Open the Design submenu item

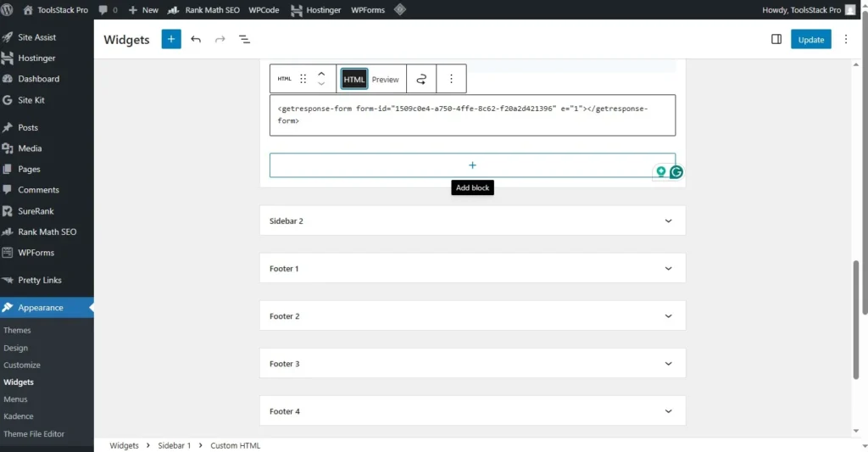click(x=15, y=348)
